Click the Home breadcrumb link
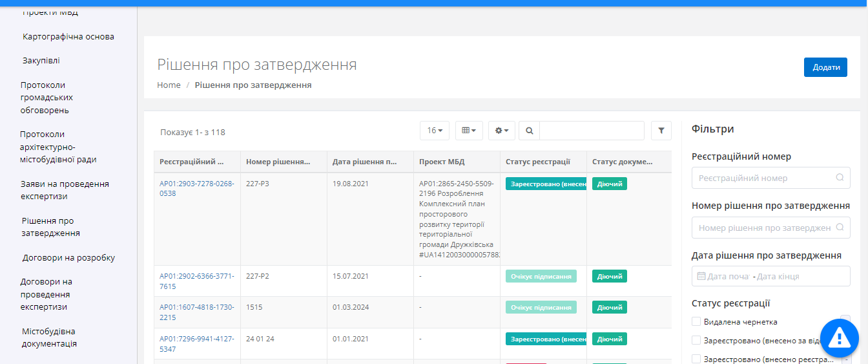The image size is (868, 364). [169, 85]
